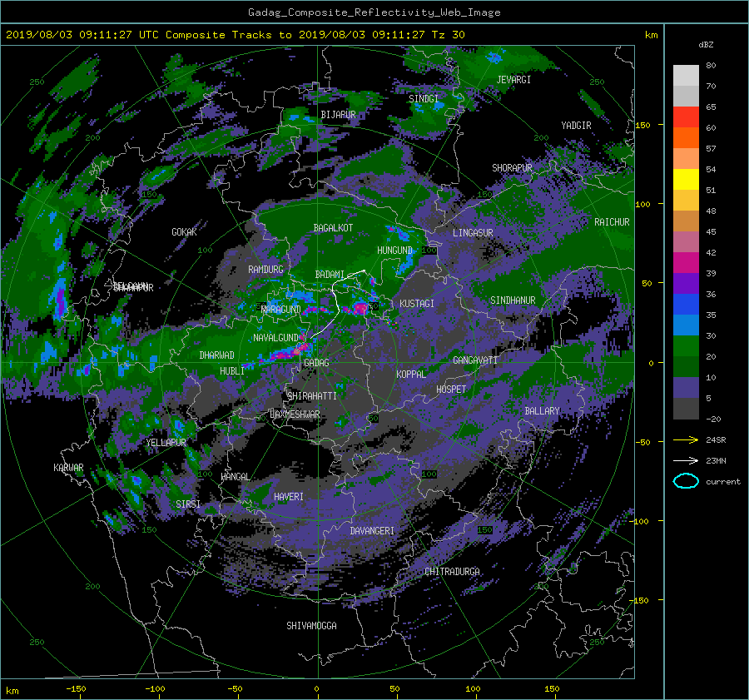The width and height of the screenshot is (749, 700).
Task: Click the SHIRAHATTI city label
Action: pyautogui.click(x=312, y=396)
